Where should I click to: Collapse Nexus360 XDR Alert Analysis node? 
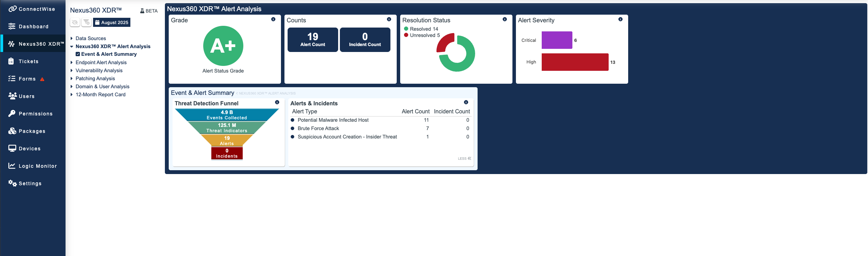point(71,46)
